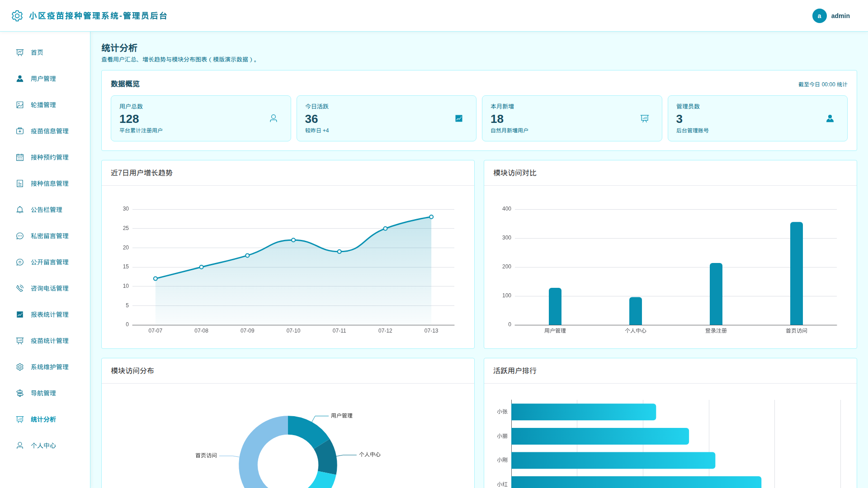This screenshot has height=488, width=868.
Task: Click the 07-07 point on growth line
Action: [x=156, y=279]
